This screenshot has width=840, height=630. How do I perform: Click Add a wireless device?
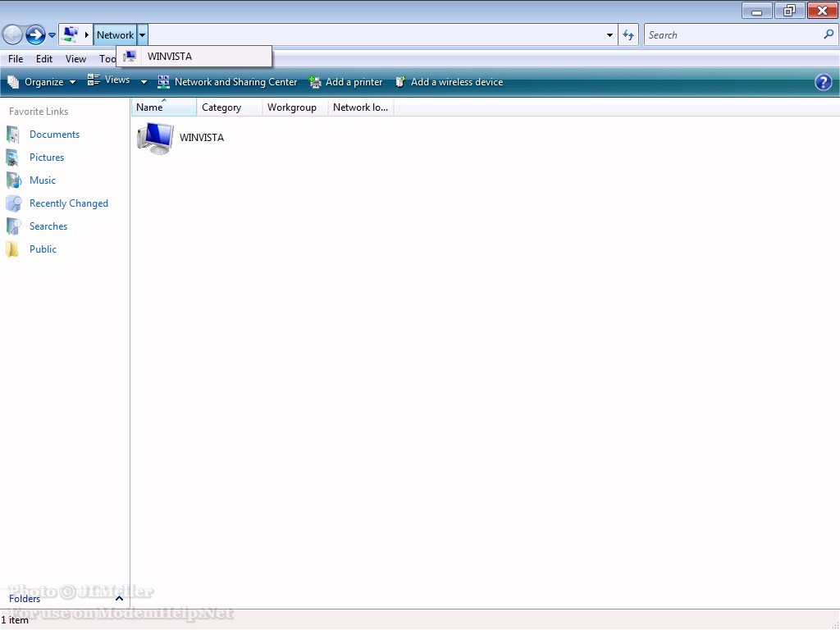[450, 82]
